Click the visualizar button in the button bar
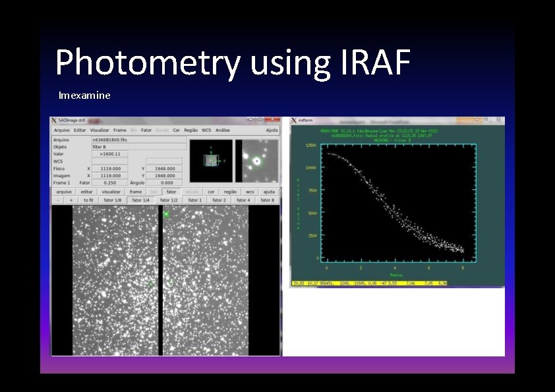The height and width of the screenshot is (392, 555). point(111,192)
